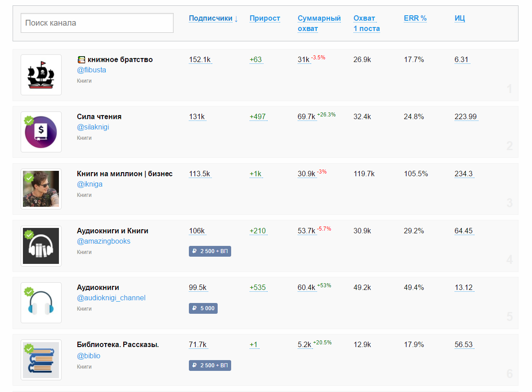Viewport: 532px width, 392px height.
Task: Click the 152.1k subscribers value for книжное братство
Action: pyautogui.click(x=200, y=60)
